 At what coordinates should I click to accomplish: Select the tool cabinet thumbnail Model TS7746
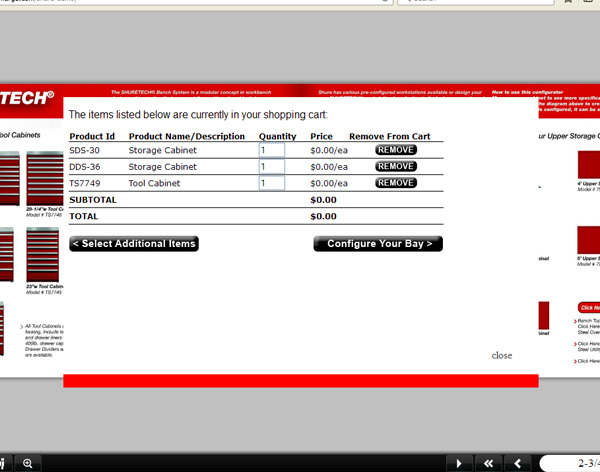click(x=45, y=178)
